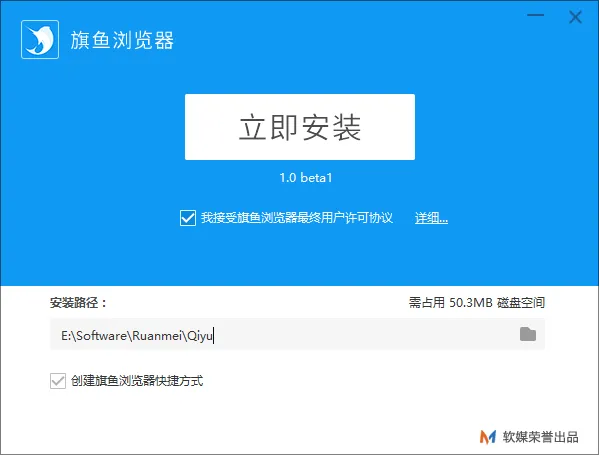Click the 需占用 50.3MB 磁盘空间 text

click(477, 303)
